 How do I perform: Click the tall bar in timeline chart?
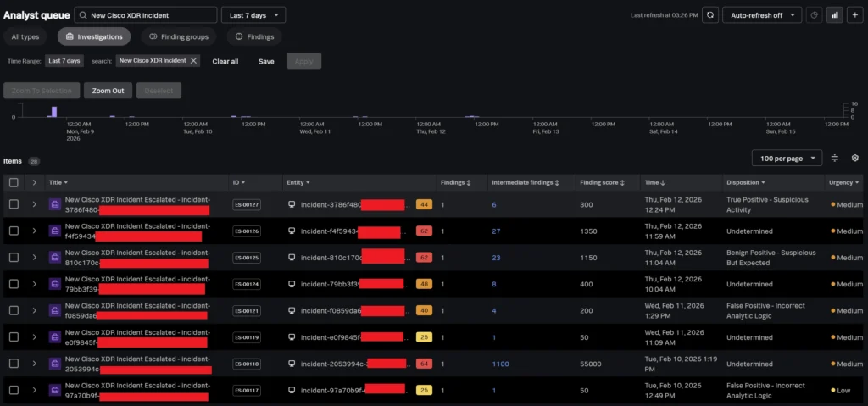point(54,111)
